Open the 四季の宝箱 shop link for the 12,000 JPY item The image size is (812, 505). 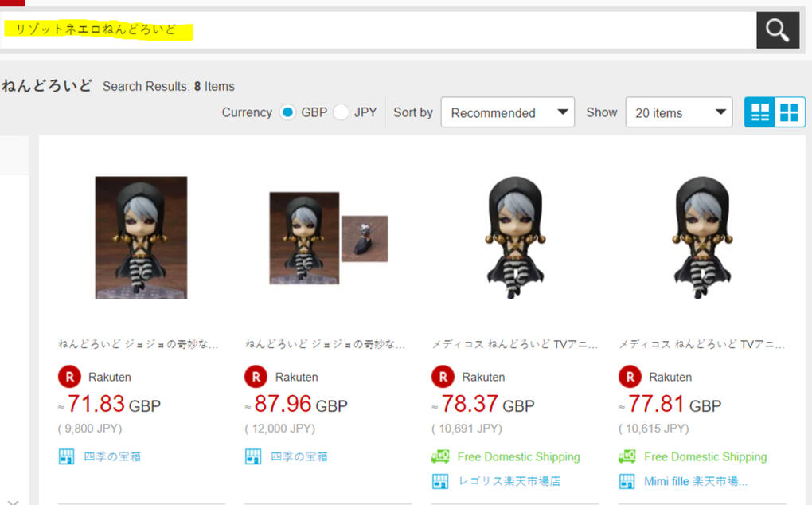click(299, 457)
